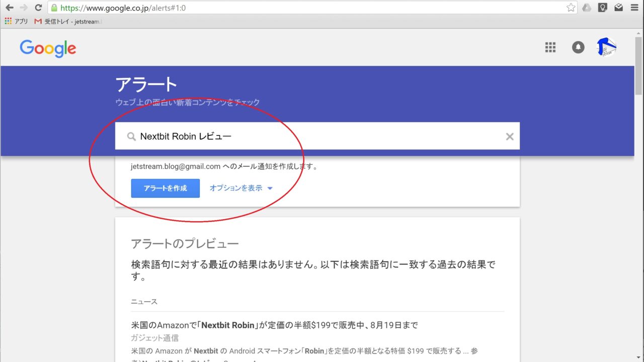Click the Google Drive extension icon
The width and height of the screenshot is (644, 362).
587,8
